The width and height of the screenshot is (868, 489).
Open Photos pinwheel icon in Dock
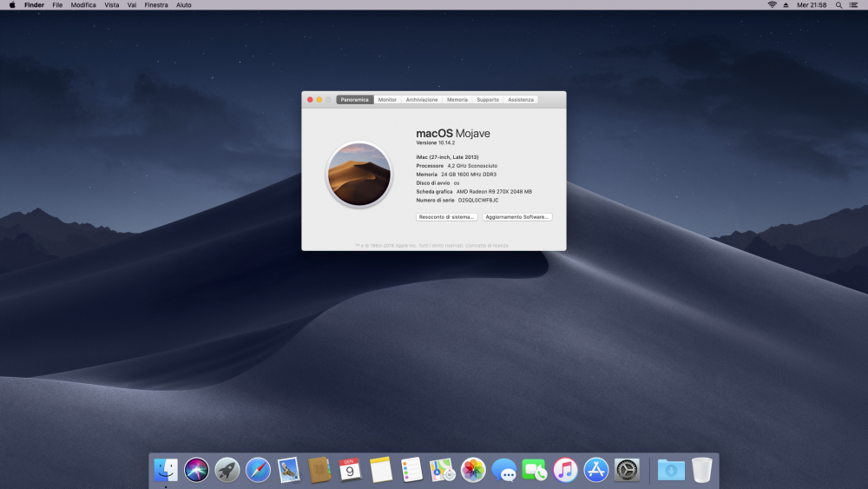point(473,470)
